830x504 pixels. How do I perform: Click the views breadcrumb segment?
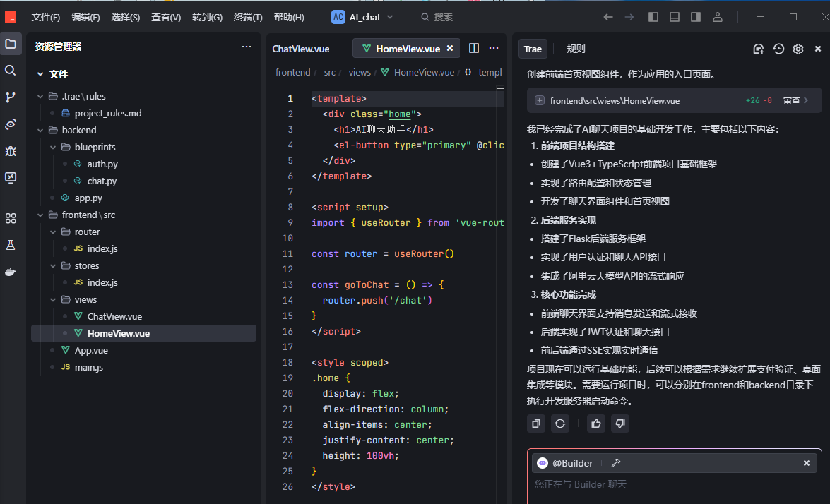(360, 73)
